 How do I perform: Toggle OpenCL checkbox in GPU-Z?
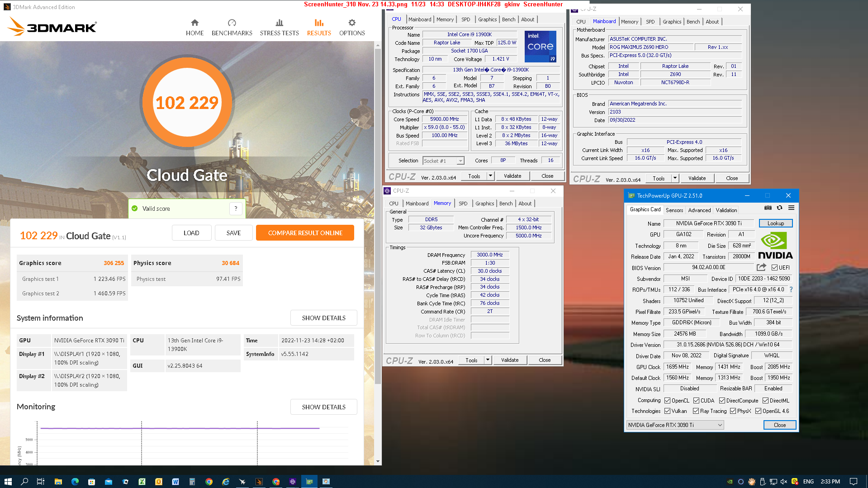click(x=667, y=400)
